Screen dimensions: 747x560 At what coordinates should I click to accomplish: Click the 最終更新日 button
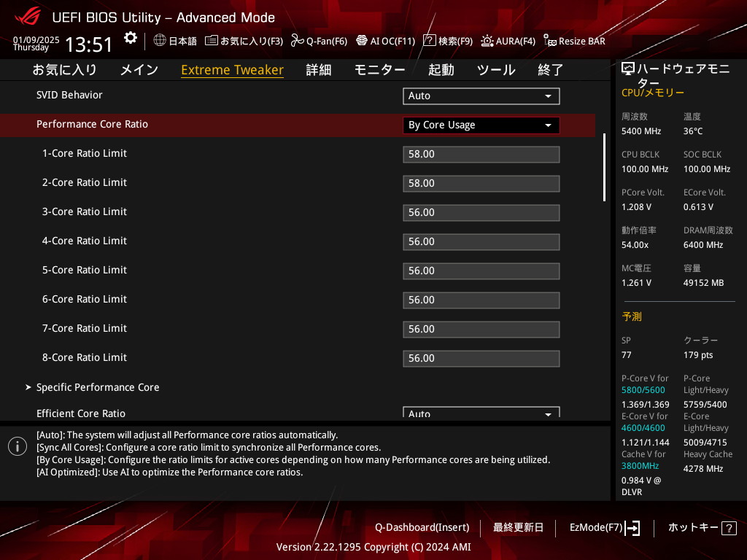click(x=519, y=527)
